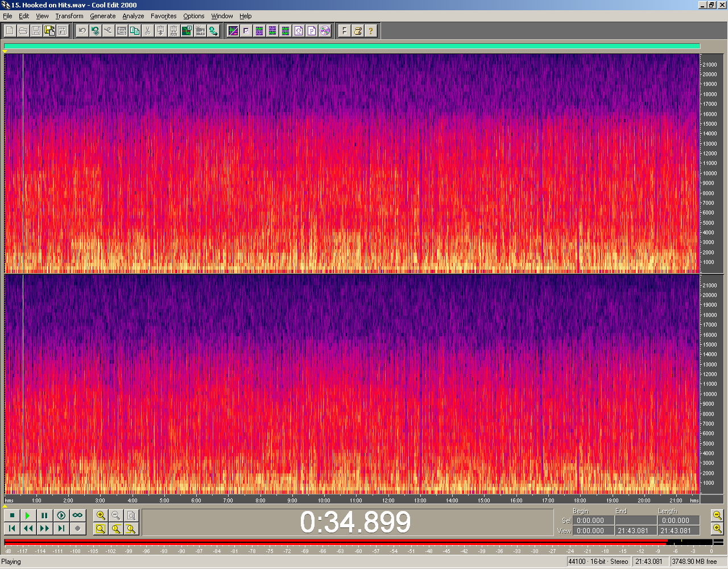Jump to the end of the file
The image size is (728, 569).
pos(61,529)
